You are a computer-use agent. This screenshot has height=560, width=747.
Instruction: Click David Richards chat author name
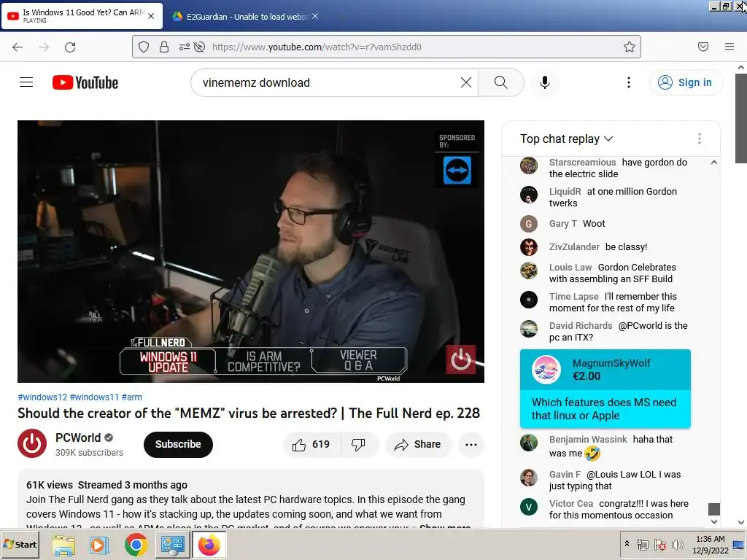[x=581, y=326]
